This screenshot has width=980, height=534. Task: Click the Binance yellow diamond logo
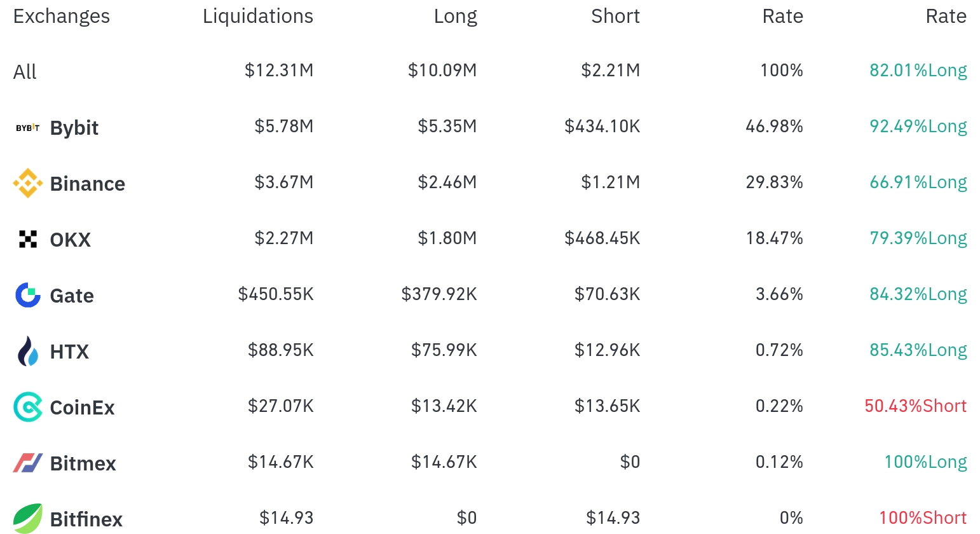(28, 183)
